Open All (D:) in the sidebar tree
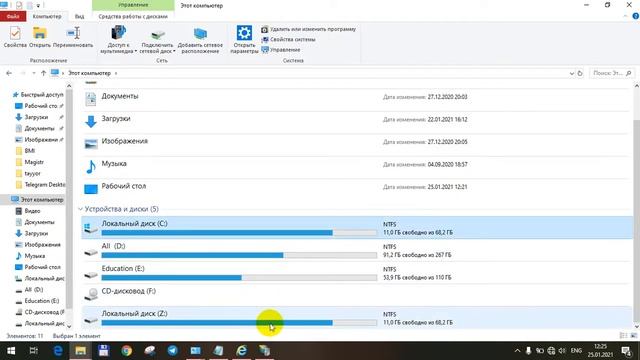 click(x=33, y=290)
